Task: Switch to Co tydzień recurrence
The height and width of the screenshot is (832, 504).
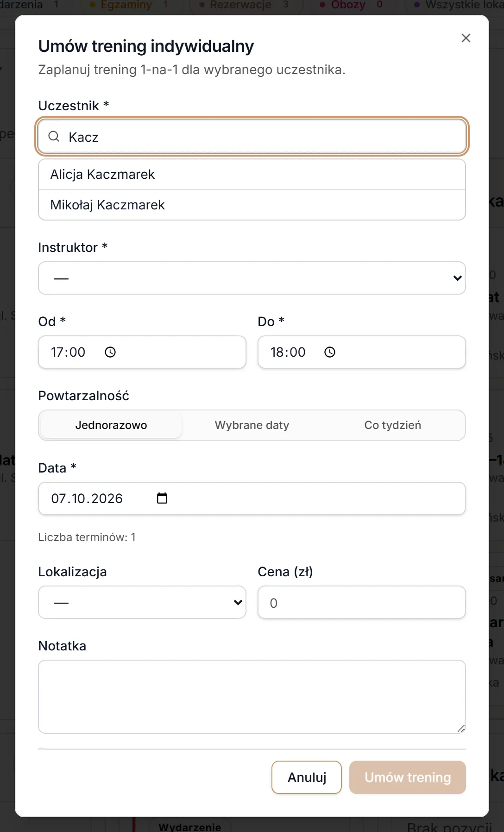Action: 393,425
